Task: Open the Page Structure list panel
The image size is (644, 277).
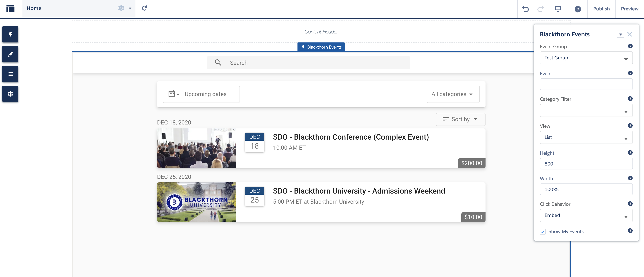Action: [x=10, y=74]
